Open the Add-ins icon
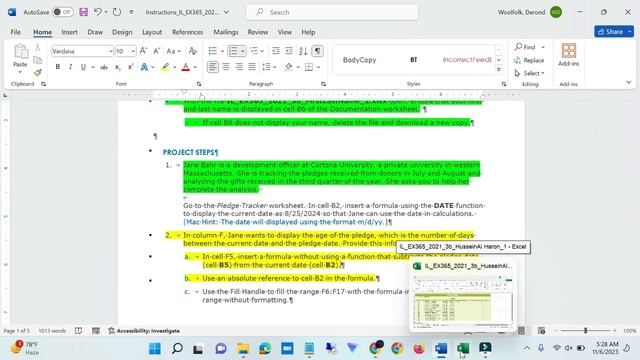Image resolution: width=640 pixels, height=360 pixels. pos(569,55)
